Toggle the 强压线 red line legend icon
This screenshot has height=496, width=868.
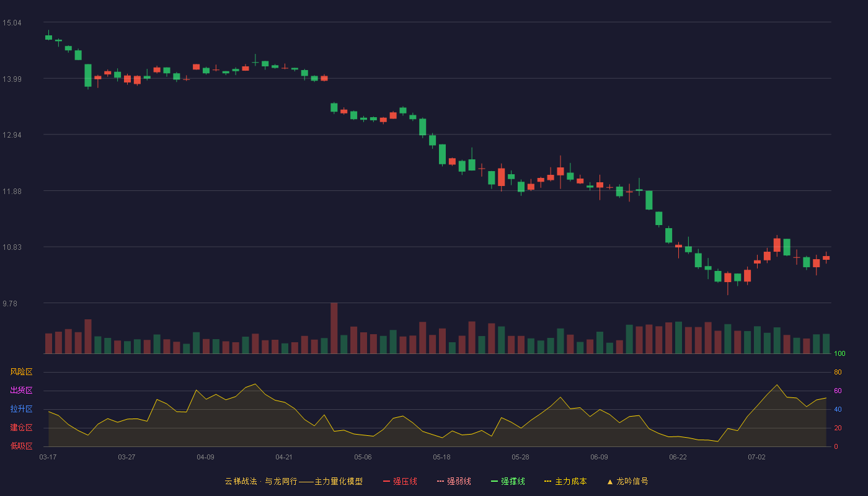pyautogui.click(x=386, y=481)
